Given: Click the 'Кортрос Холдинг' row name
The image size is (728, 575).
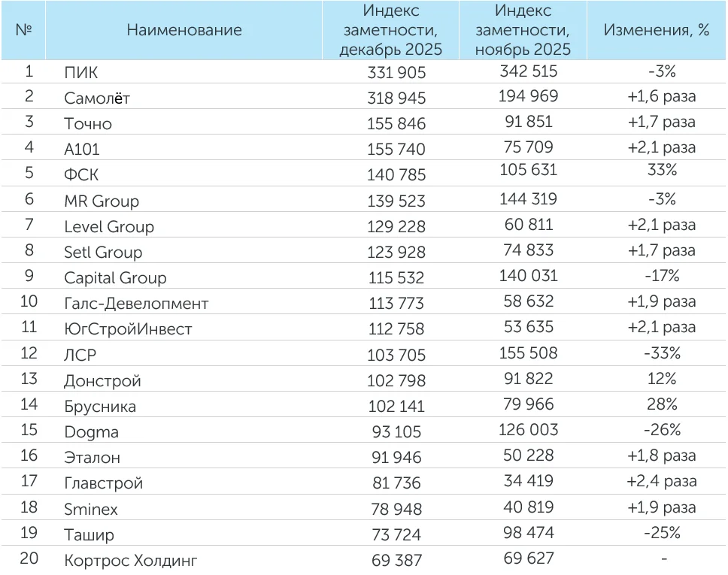Looking at the screenshot, I should click(x=131, y=561).
